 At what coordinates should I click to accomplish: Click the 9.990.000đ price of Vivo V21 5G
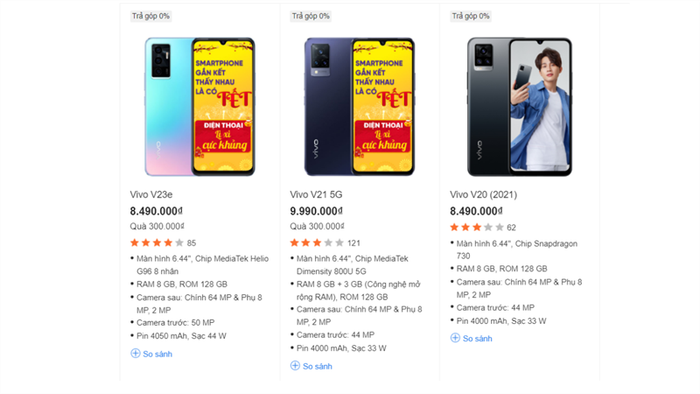[x=316, y=211]
